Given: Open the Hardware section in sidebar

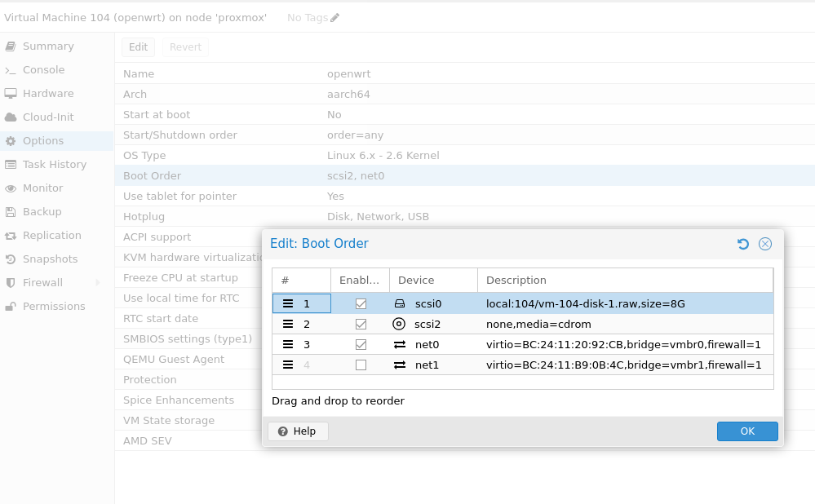Looking at the screenshot, I should 47,94.
